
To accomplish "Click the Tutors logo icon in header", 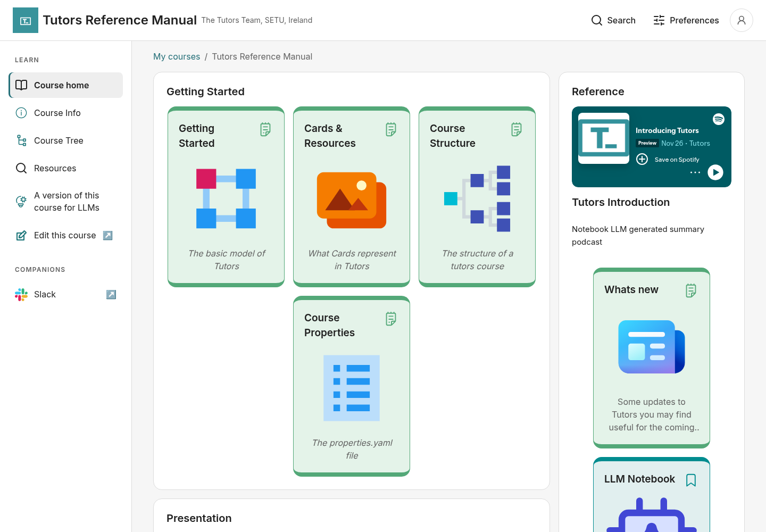I will coord(26,20).
